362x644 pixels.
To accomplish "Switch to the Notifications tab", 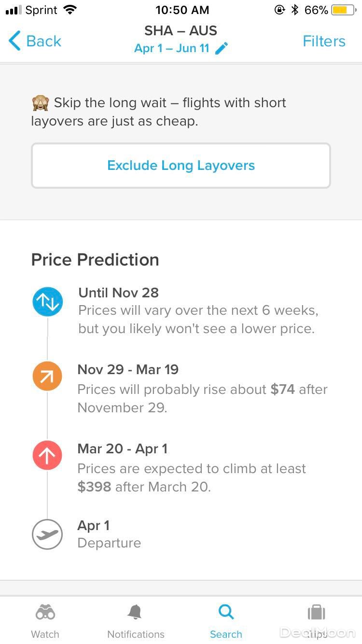I will (136, 634).
